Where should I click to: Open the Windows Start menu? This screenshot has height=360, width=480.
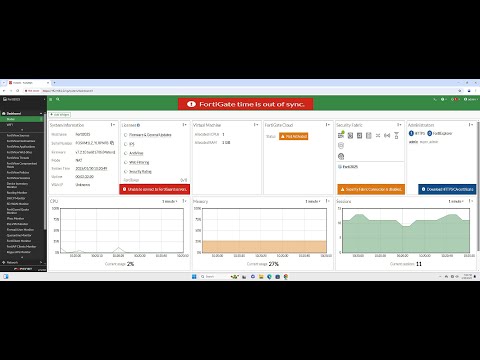tap(194, 277)
